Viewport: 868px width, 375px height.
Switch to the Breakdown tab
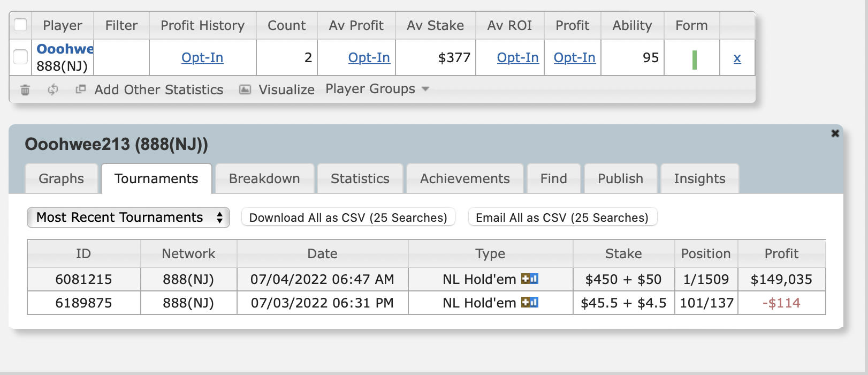pos(264,179)
